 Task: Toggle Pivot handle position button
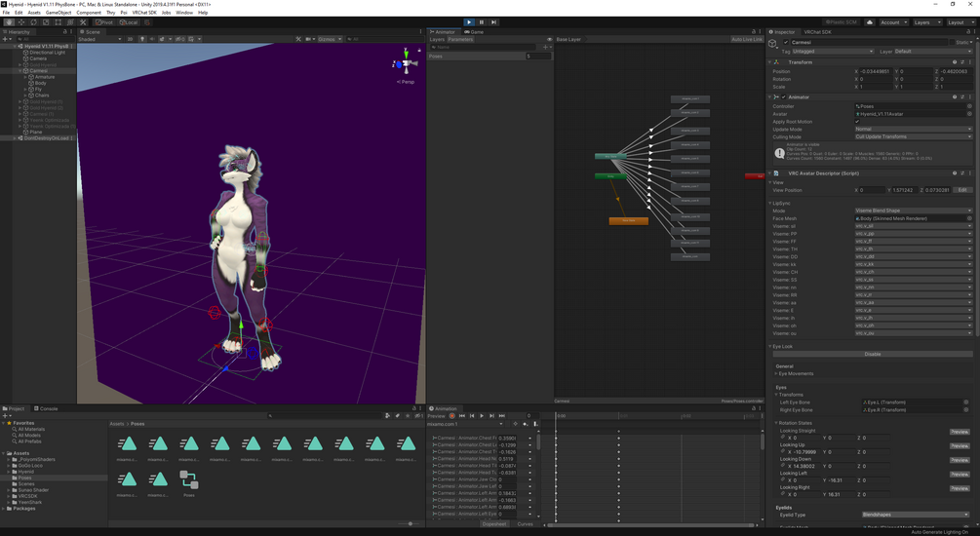pyautogui.click(x=103, y=21)
